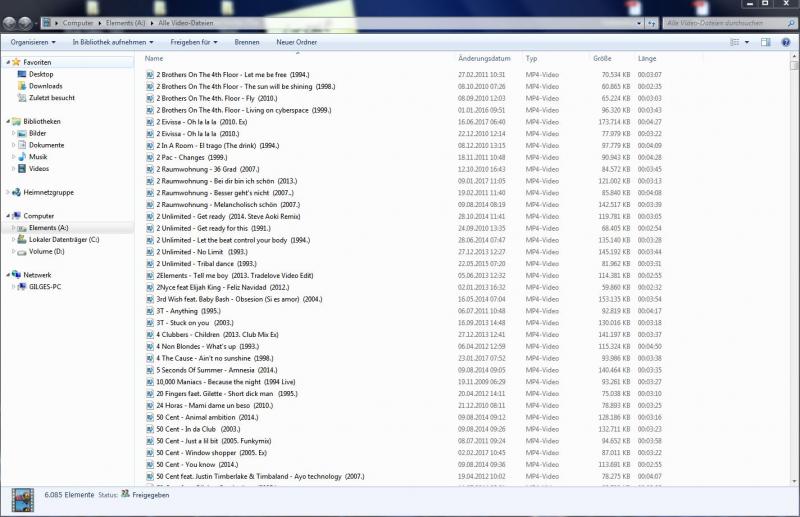Click Alle Video-Dateien breadcrumb segment
Screen dimensions: 800x517
click(x=186, y=23)
